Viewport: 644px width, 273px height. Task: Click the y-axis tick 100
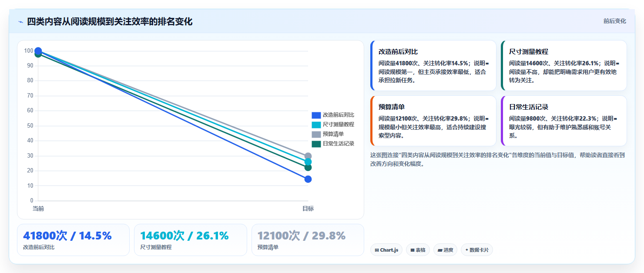pyautogui.click(x=29, y=51)
